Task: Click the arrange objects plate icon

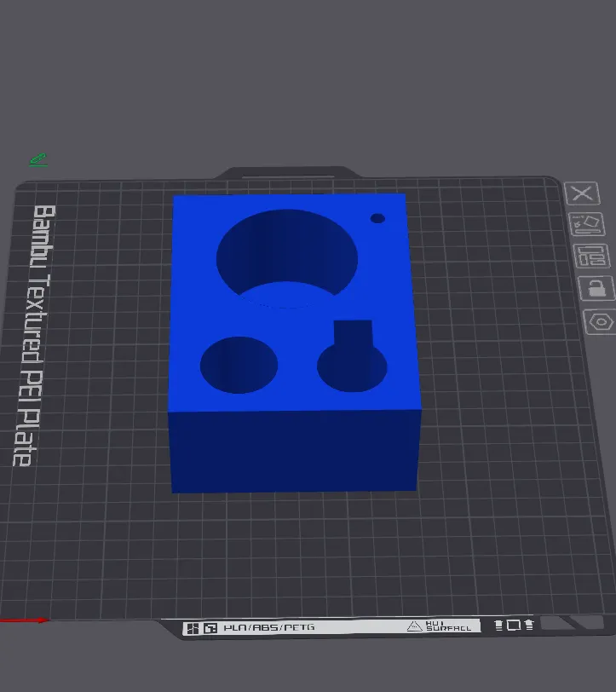Action: 589,255
